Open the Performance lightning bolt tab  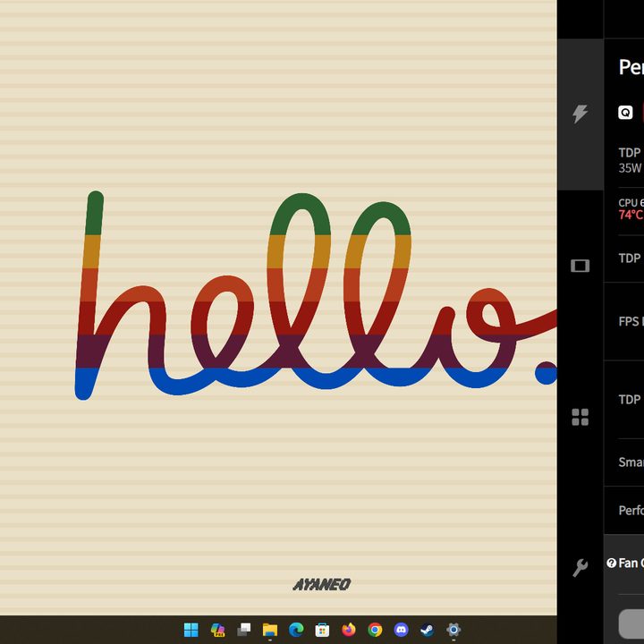[x=580, y=114]
